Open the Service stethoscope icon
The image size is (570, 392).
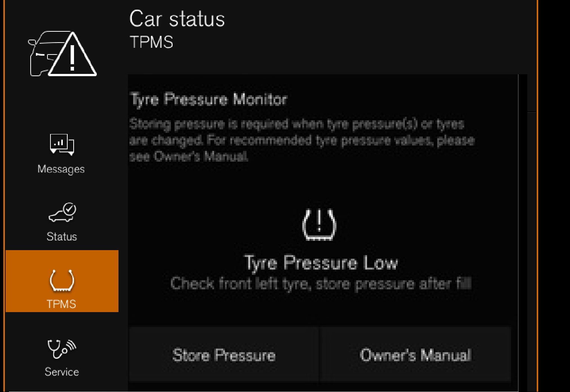pos(62,348)
